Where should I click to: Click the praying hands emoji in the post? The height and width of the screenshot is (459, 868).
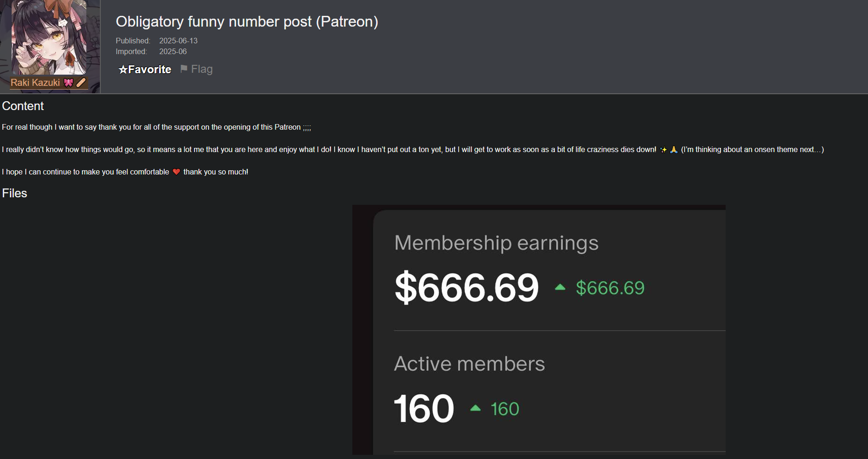(673, 150)
